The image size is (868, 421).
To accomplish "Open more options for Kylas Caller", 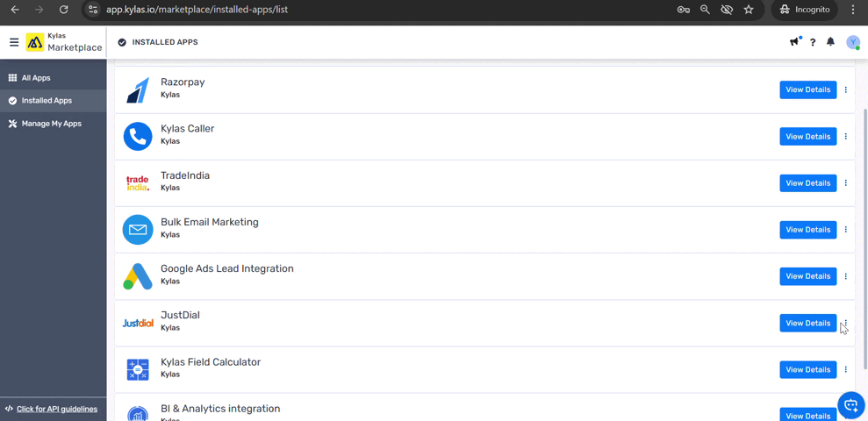I will click(x=846, y=137).
